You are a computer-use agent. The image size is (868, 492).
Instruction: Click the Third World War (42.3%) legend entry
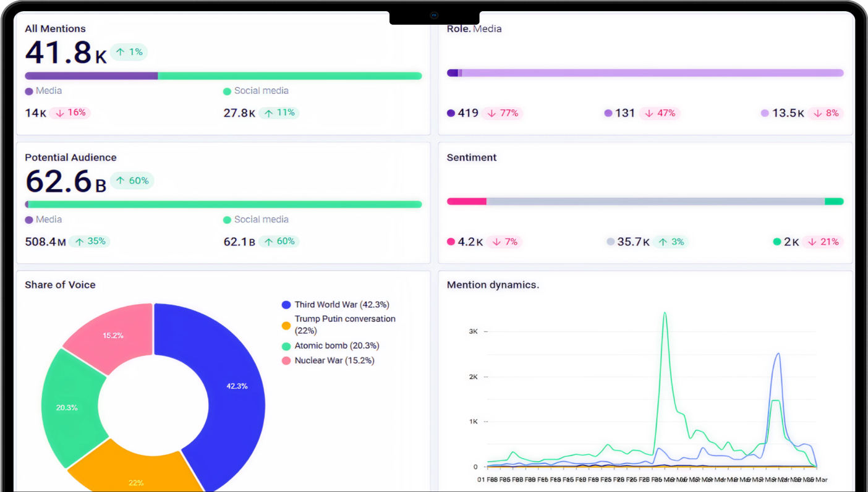tap(335, 305)
